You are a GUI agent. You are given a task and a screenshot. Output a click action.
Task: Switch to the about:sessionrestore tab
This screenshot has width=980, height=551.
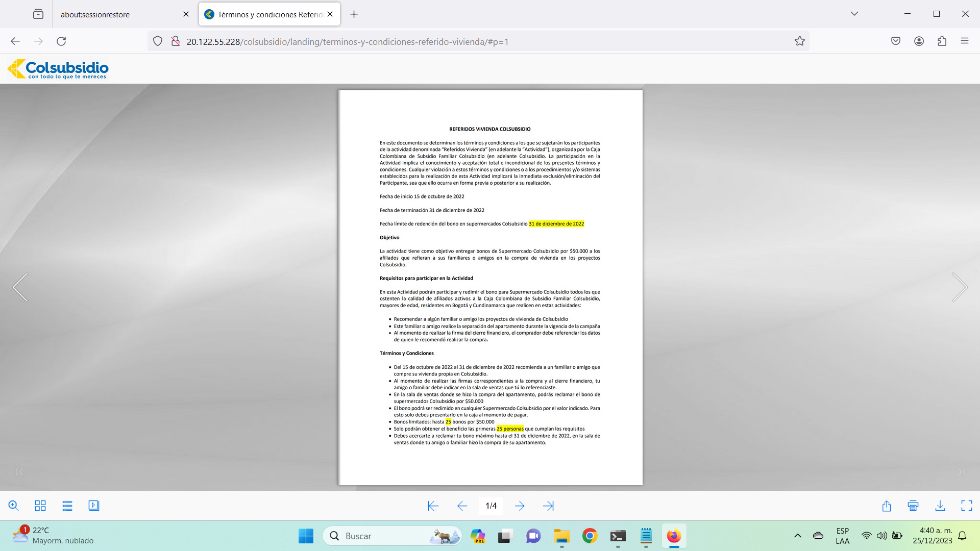(x=95, y=14)
